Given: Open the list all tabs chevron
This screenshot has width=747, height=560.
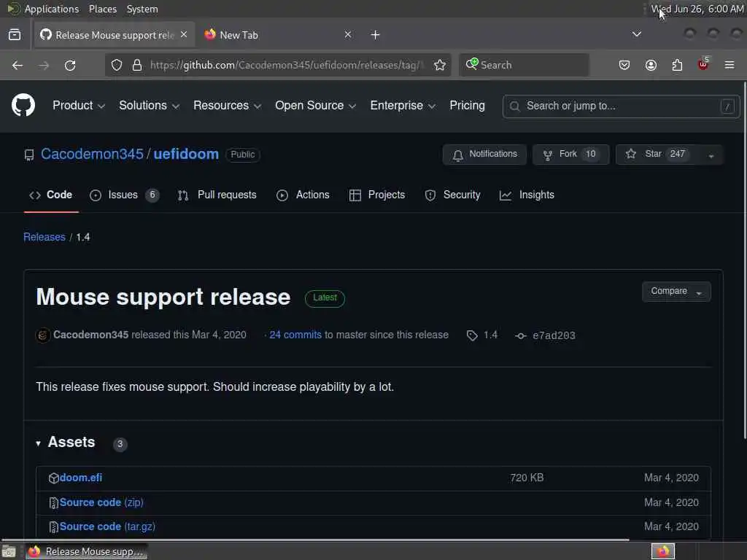Looking at the screenshot, I should (x=636, y=34).
